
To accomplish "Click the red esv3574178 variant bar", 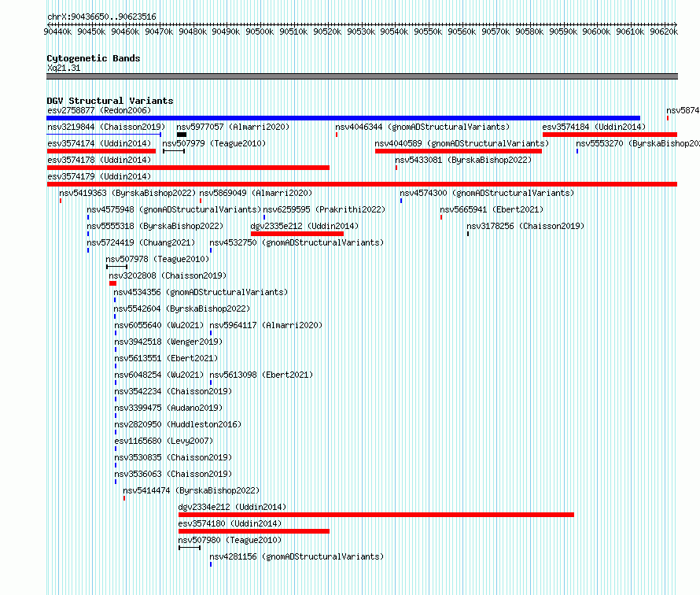I will [188, 168].
